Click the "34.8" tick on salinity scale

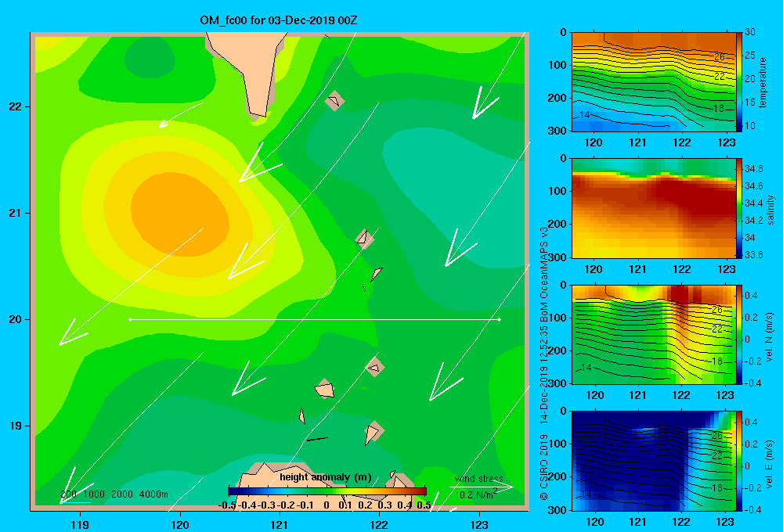(753, 169)
